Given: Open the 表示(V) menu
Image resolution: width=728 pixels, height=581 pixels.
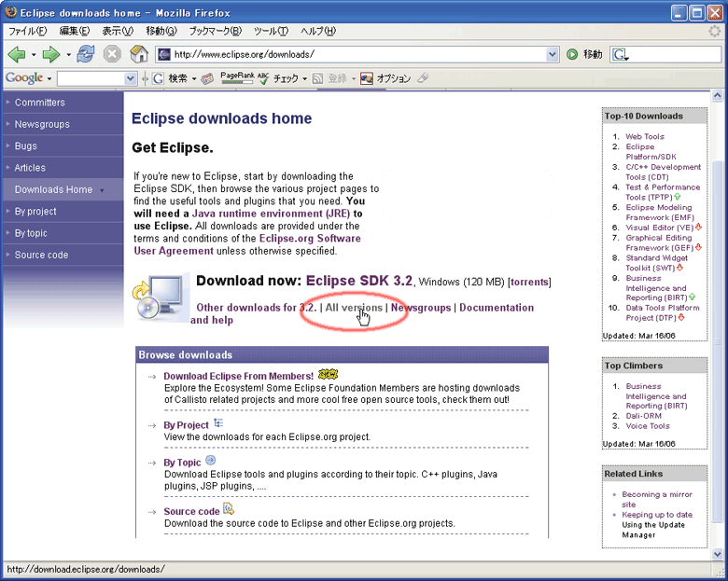Looking at the screenshot, I should 118,31.
